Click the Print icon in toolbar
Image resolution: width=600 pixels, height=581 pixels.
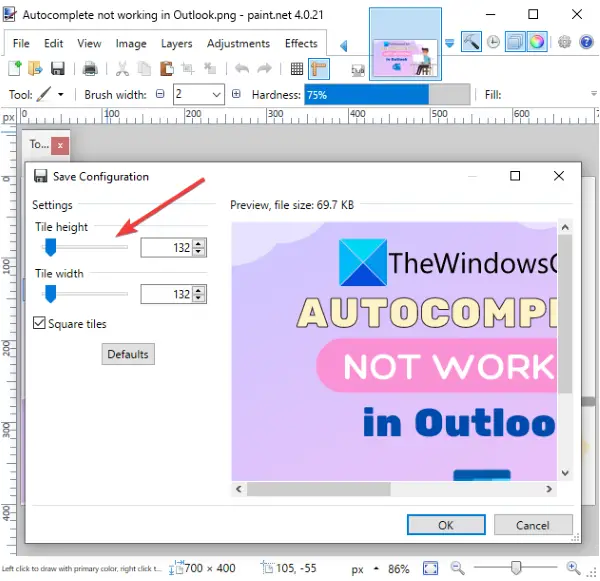90,69
